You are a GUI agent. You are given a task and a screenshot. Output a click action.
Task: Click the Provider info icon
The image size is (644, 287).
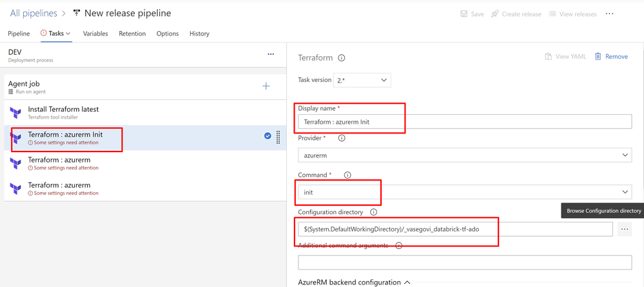[341, 139]
